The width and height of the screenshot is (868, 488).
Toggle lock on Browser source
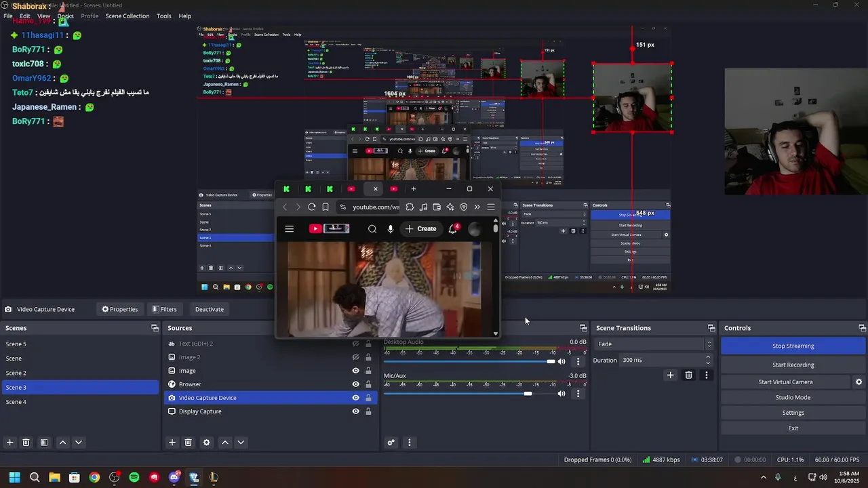[368, 384]
